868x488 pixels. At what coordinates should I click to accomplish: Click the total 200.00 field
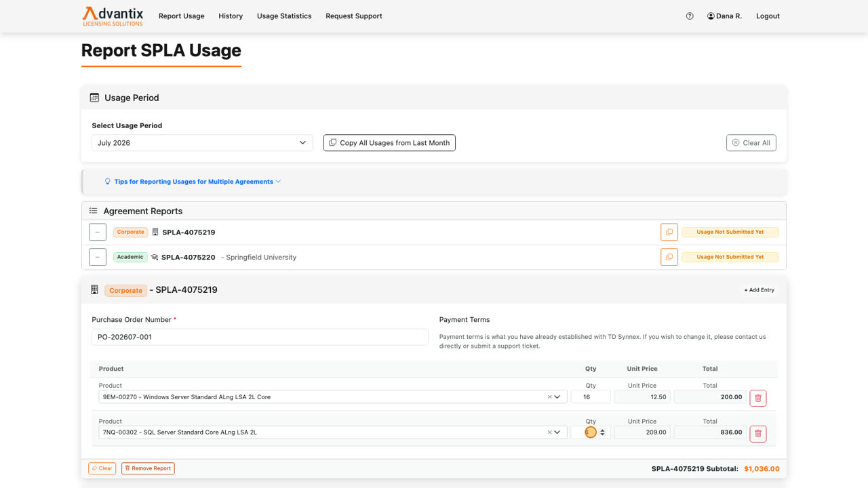coord(710,397)
